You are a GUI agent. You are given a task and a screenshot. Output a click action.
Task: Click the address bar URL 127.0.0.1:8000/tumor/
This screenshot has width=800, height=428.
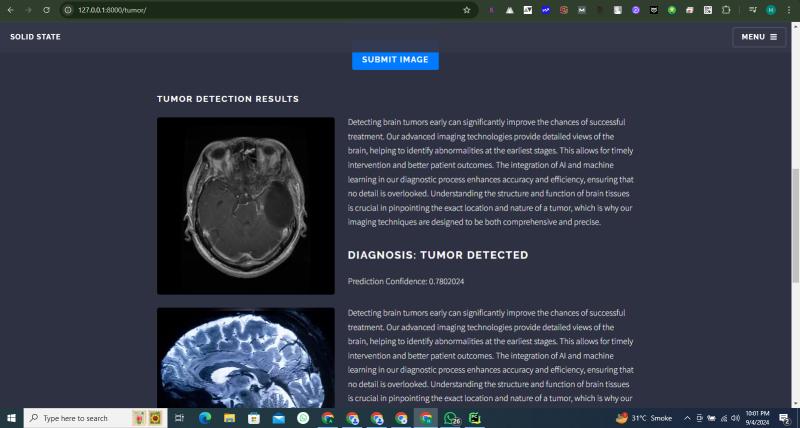[x=112, y=10]
